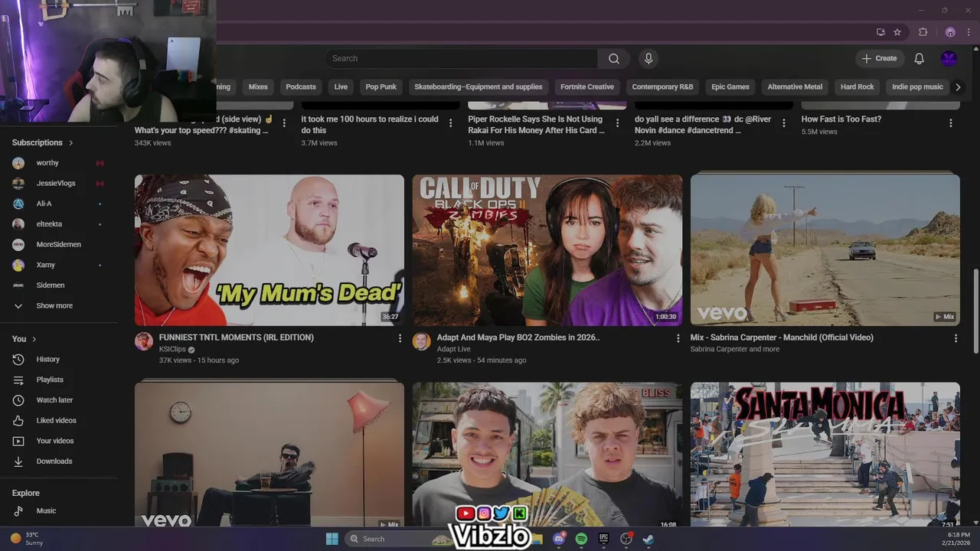Image resolution: width=980 pixels, height=551 pixels.
Task: Open Sabrina Carpenter Manchild mix thumbnail
Action: tap(825, 250)
